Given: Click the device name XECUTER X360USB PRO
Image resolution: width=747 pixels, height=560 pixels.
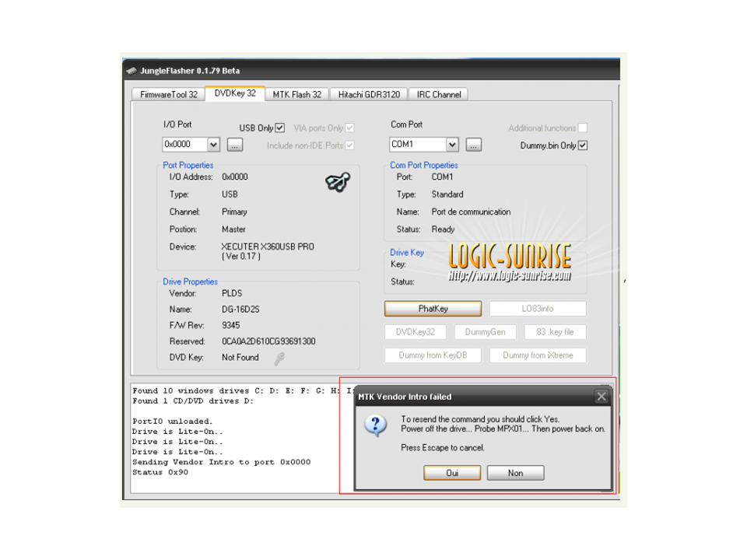Looking at the screenshot, I should coord(268,247).
